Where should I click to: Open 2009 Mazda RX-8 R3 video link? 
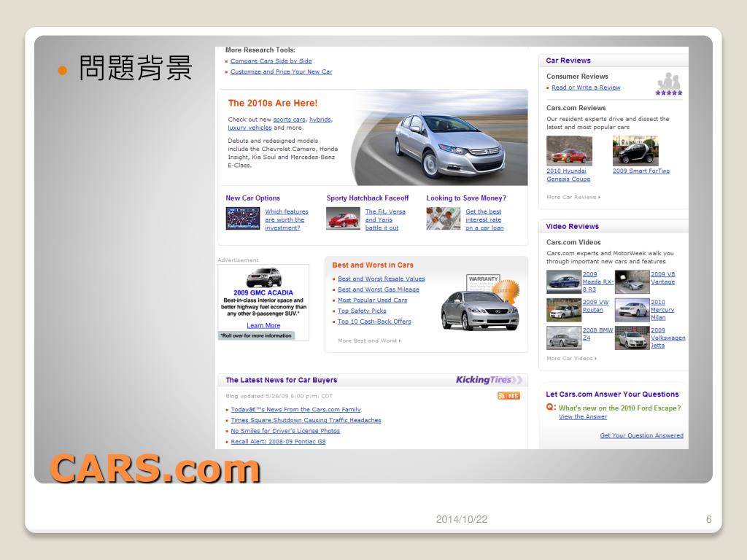click(x=597, y=281)
